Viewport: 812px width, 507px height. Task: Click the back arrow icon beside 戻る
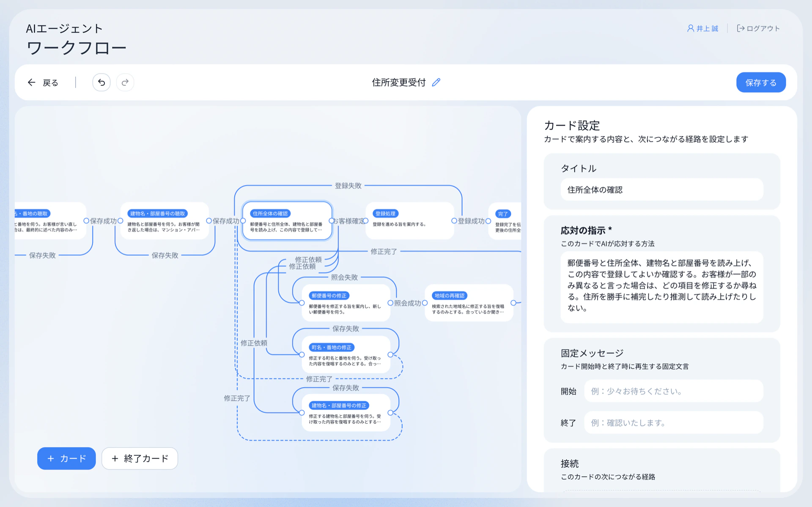click(x=31, y=82)
